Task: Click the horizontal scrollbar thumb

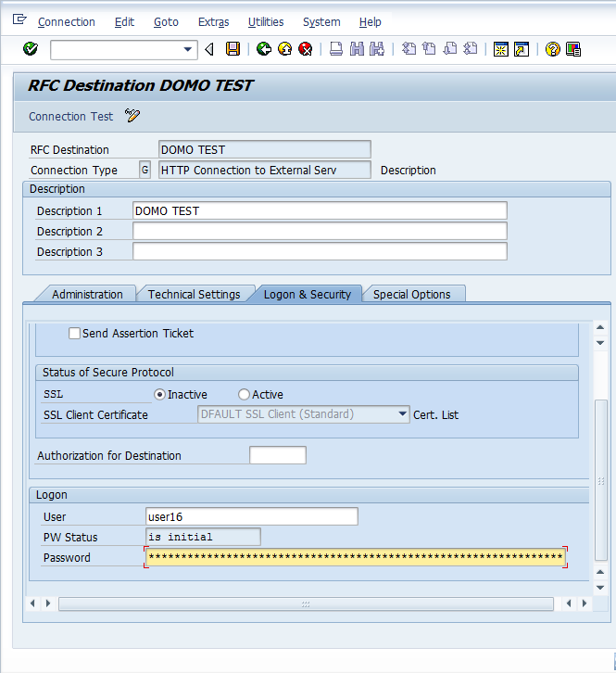Action: pyautogui.click(x=306, y=603)
